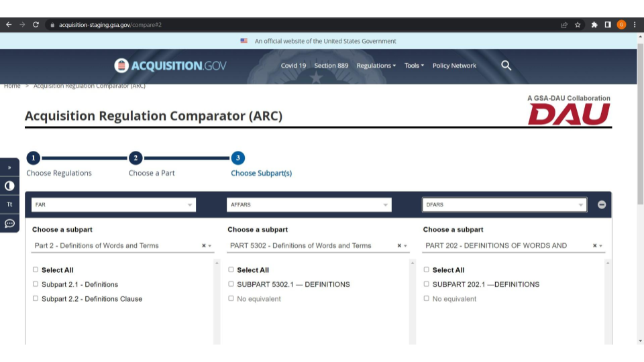Go to step 2 Choose a Part
644x362 pixels.
click(x=136, y=158)
